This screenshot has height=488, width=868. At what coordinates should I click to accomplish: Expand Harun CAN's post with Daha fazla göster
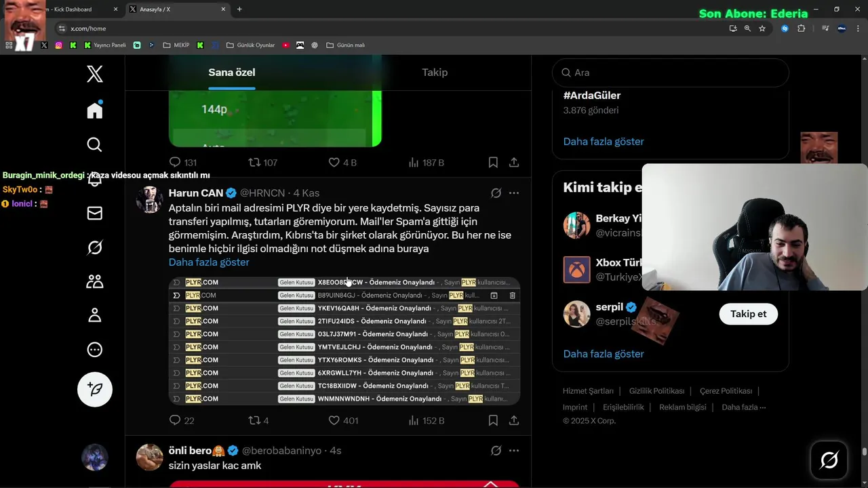tap(209, 262)
